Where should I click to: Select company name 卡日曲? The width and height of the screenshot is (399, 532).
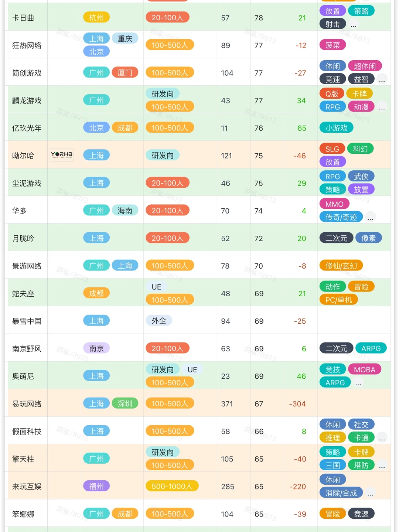[x=23, y=18]
